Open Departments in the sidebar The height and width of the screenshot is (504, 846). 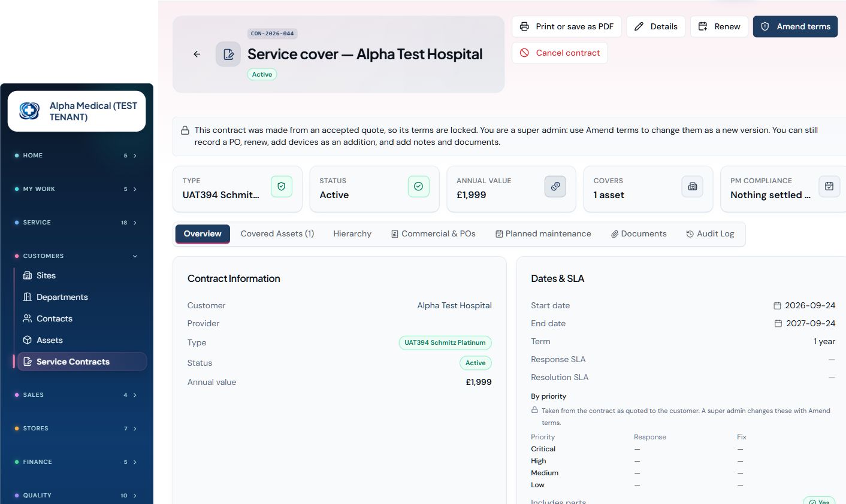[x=82, y=297]
